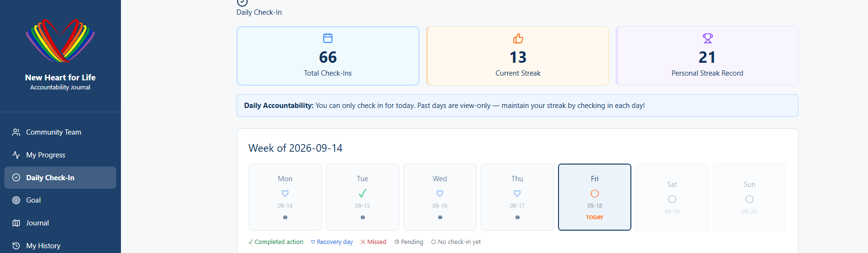Open the Monday 09-14 recovery day card
The height and width of the screenshot is (253, 868).
pyautogui.click(x=285, y=197)
